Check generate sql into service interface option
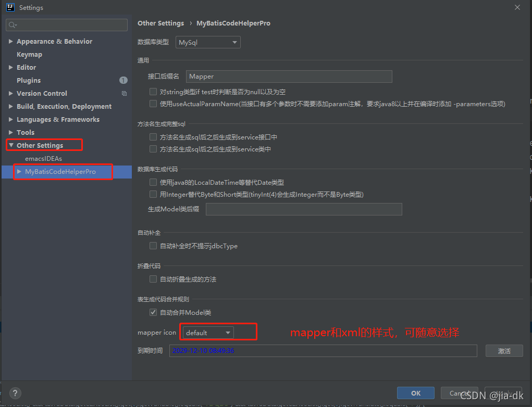 click(153, 137)
